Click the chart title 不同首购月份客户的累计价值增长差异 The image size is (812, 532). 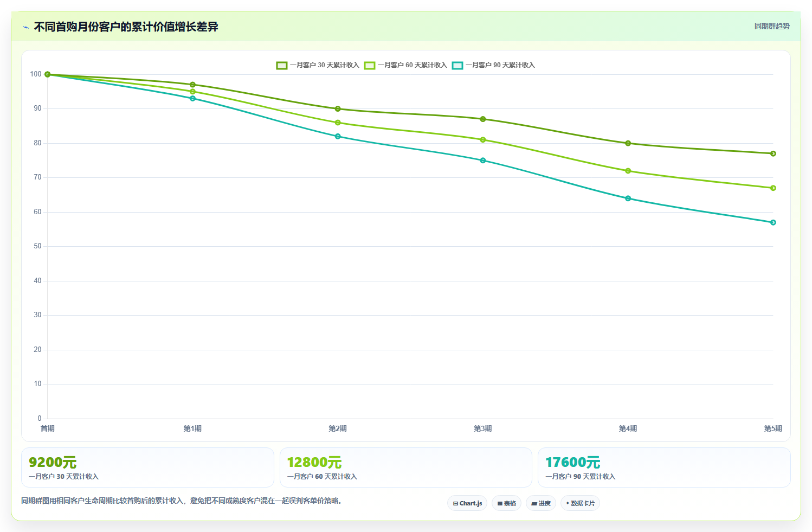click(x=126, y=27)
